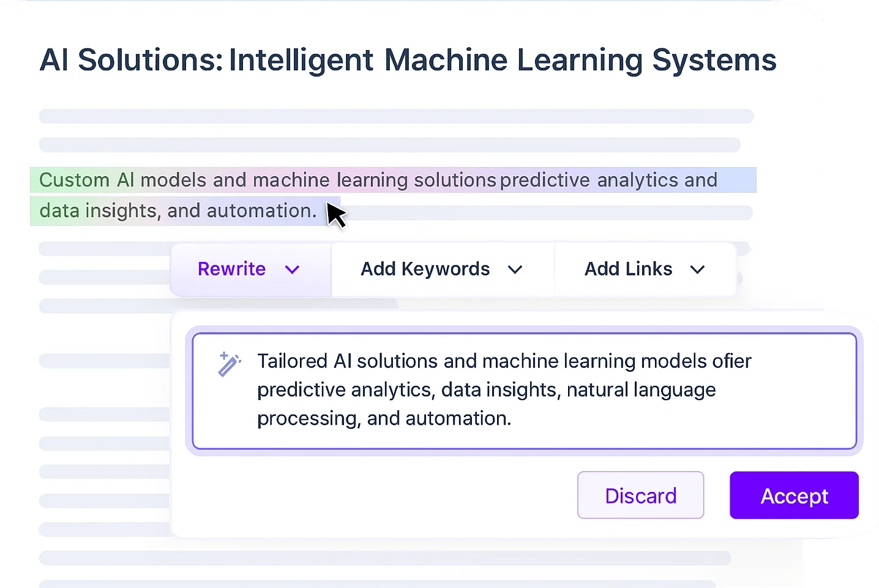Open Add Keywords options via its arrow
The height and width of the screenshot is (588, 879).
[515, 269]
